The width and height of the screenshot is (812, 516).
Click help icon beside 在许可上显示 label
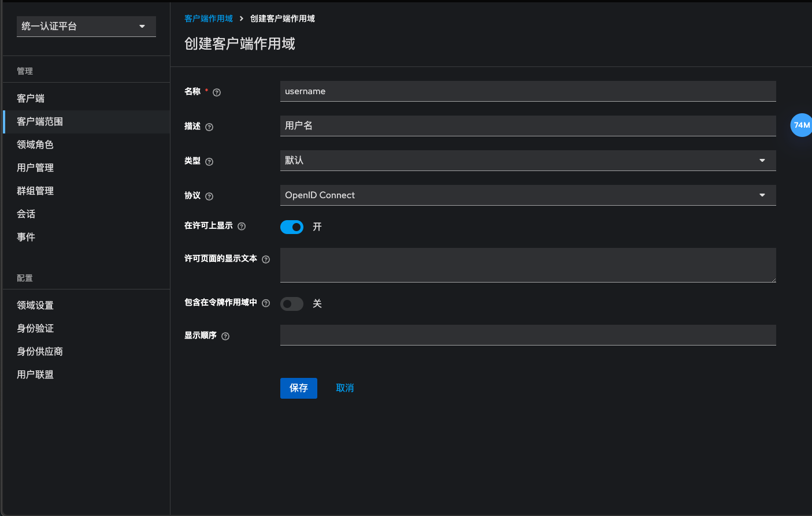242,227
